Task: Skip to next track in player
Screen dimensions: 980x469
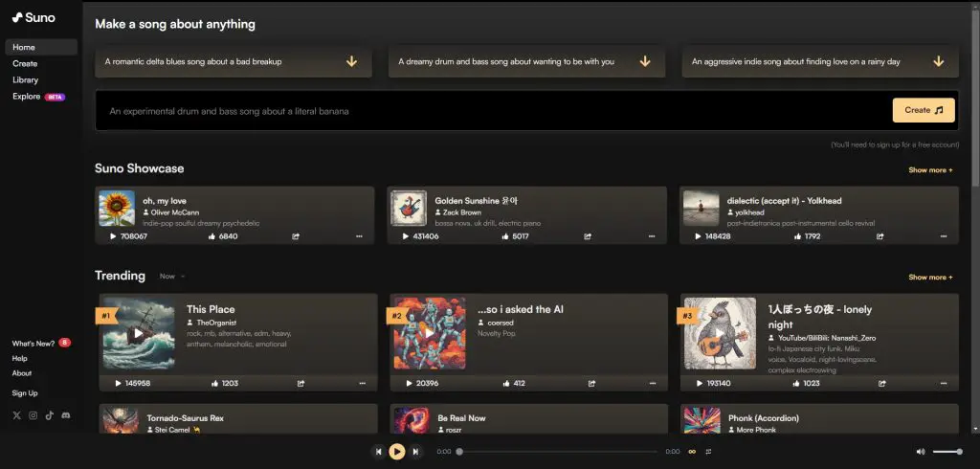Action: [415, 452]
